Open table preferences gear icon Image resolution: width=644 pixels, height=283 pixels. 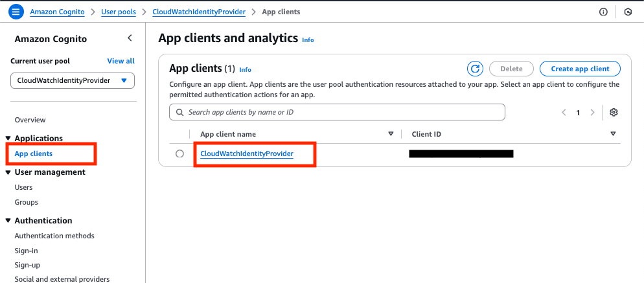[x=614, y=112]
